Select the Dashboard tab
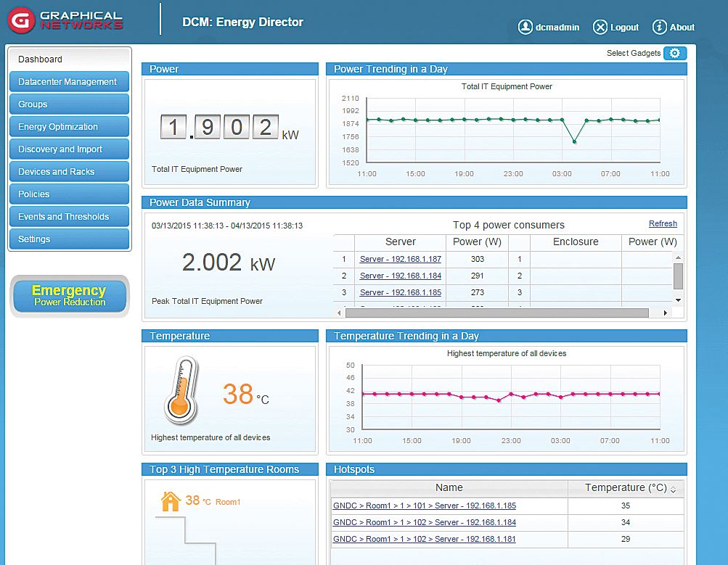 click(40, 59)
